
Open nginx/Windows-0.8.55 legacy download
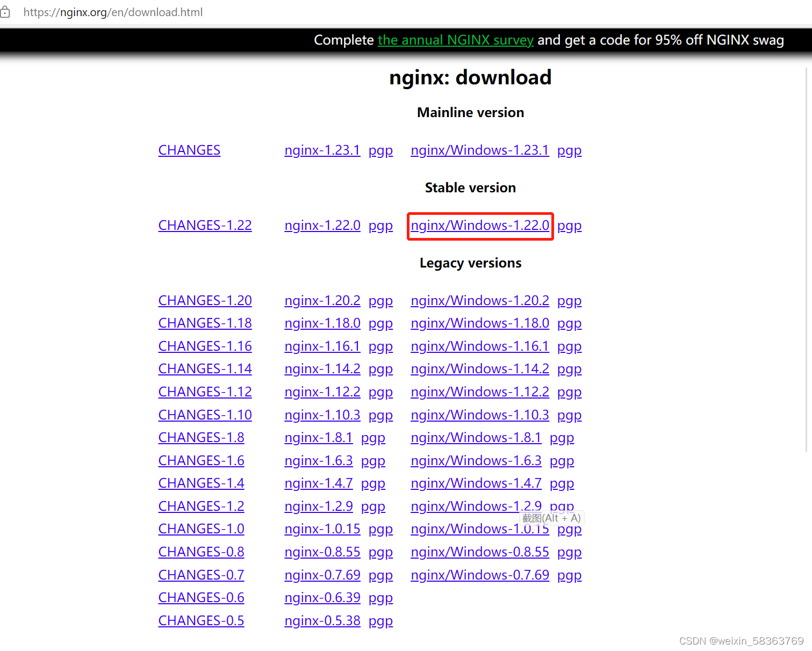point(480,552)
